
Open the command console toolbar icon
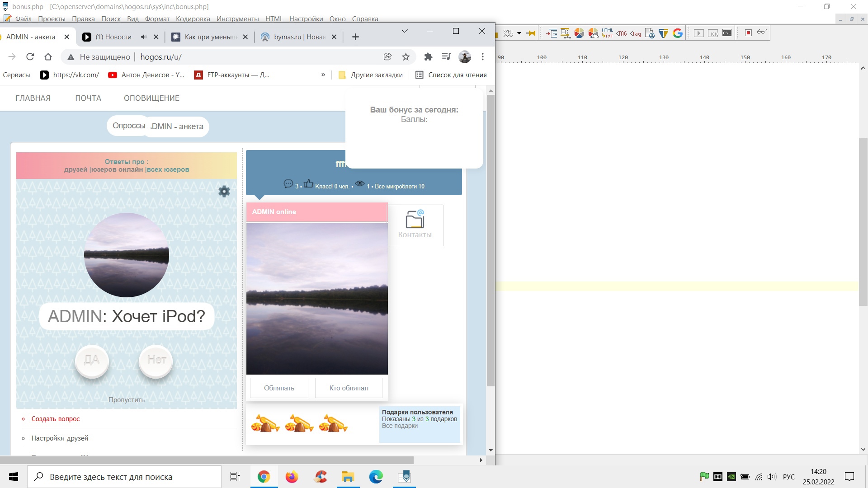[727, 33]
